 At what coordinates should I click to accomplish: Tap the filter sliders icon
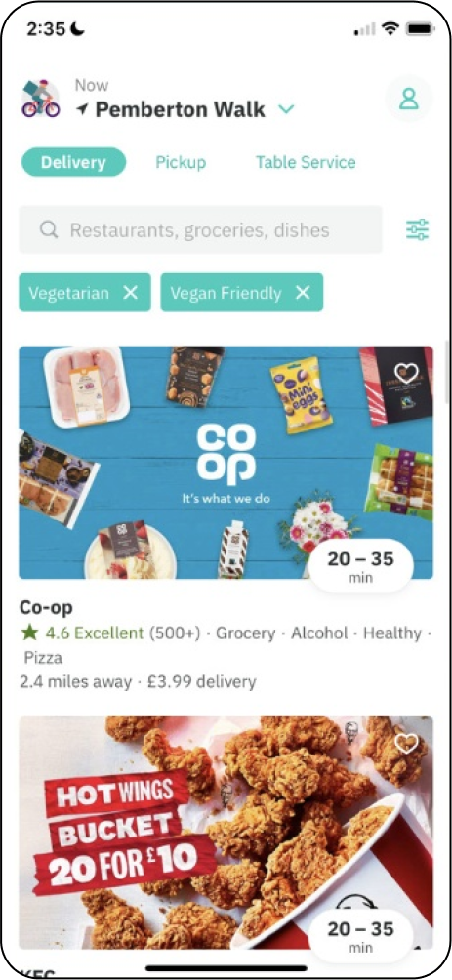(x=418, y=230)
